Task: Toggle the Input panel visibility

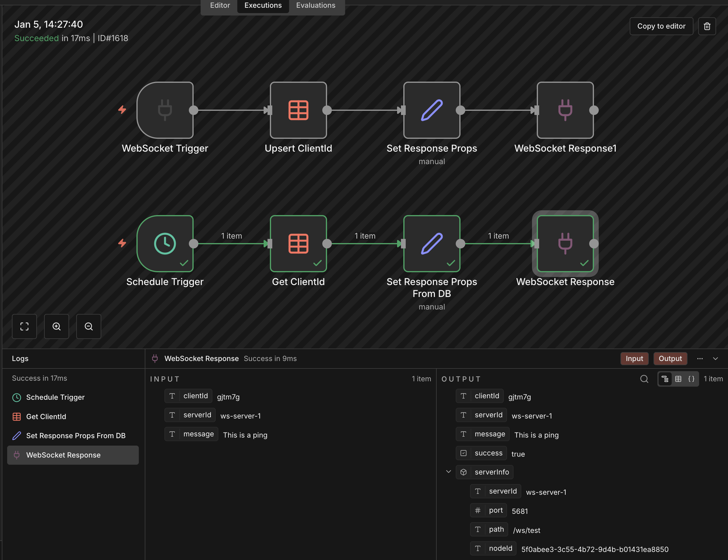Action: 634,359
